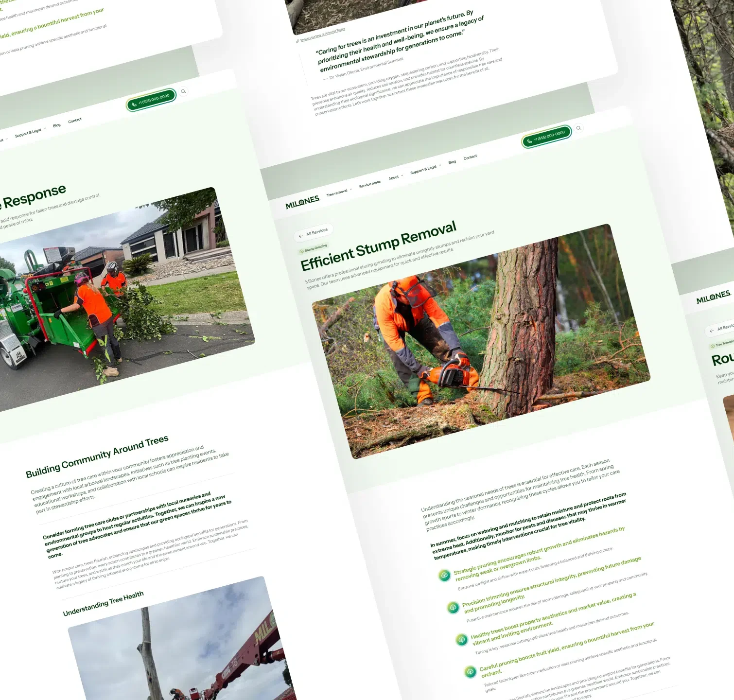Click the 'In summer, focus on watering' paragraph
Viewport: 734px width, 700px height.
click(529, 526)
